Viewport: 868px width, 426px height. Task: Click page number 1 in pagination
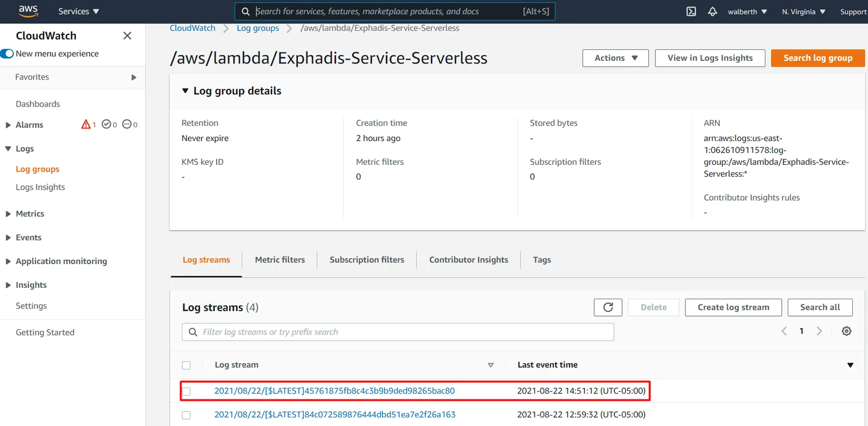(x=801, y=331)
